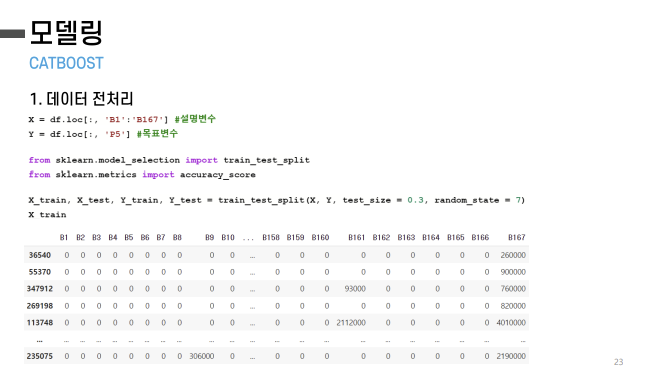
Task: Click the test_size value 0.3
Action: pyautogui.click(x=415, y=200)
